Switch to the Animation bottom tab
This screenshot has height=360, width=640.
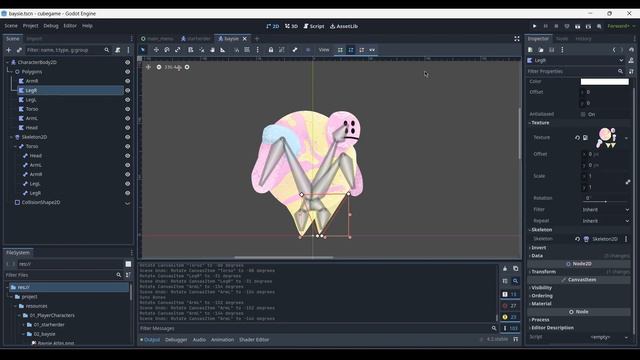(x=222, y=340)
